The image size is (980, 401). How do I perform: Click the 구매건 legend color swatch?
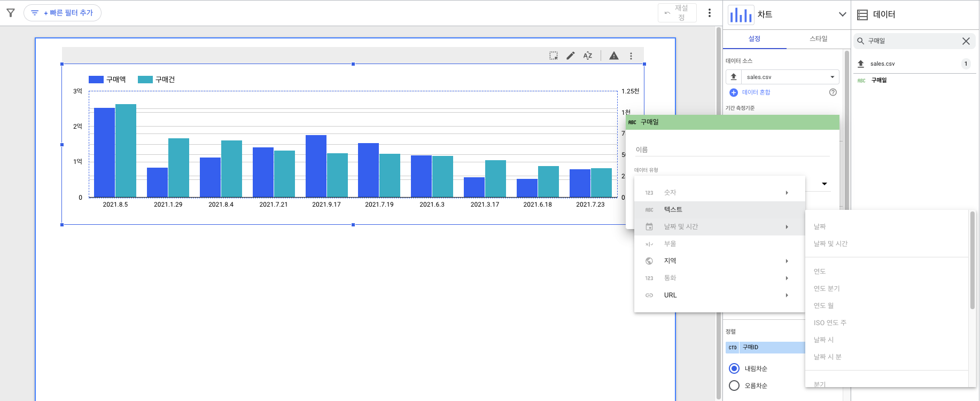coord(145,80)
